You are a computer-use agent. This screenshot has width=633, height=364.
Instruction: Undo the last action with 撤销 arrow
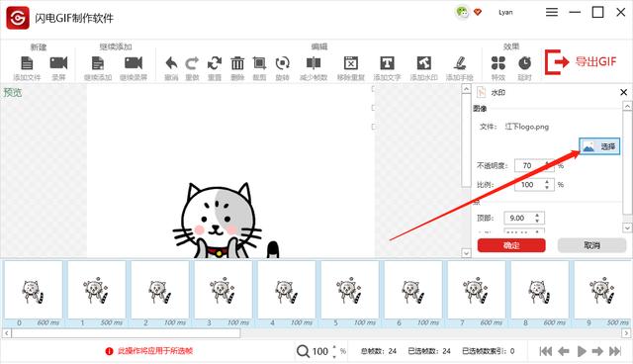coord(171,63)
